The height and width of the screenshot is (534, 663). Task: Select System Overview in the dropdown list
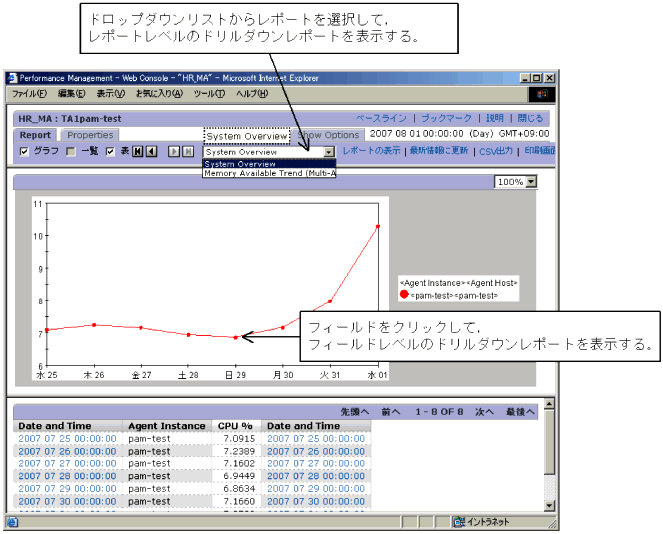pos(269,164)
